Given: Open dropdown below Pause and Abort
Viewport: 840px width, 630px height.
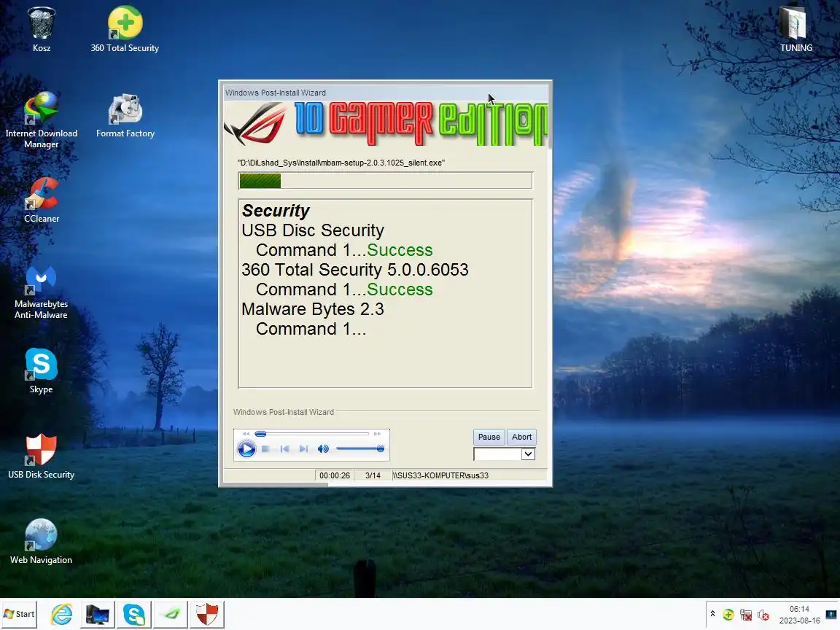Looking at the screenshot, I should [528, 454].
